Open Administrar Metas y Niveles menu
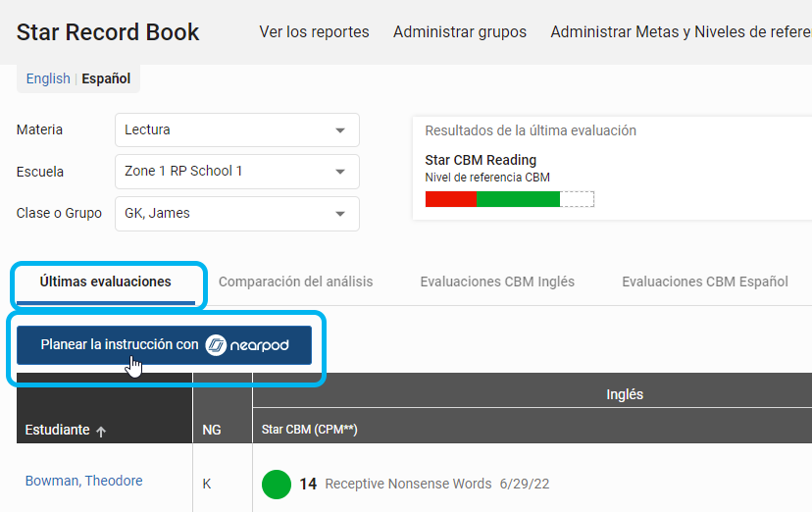Viewport: 812px width, 512px height. tap(681, 32)
